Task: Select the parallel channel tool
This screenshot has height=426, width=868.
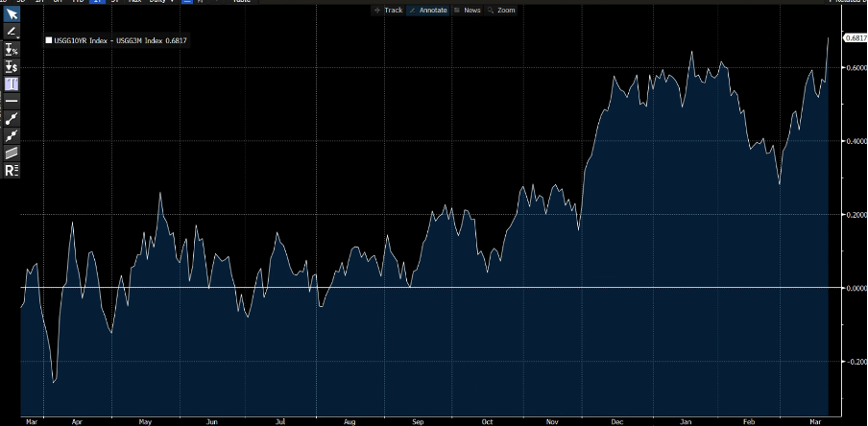Action: 12,153
